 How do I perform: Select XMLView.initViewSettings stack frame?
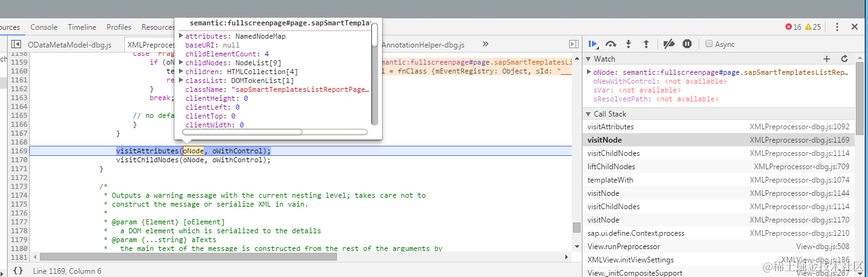(718, 260)
